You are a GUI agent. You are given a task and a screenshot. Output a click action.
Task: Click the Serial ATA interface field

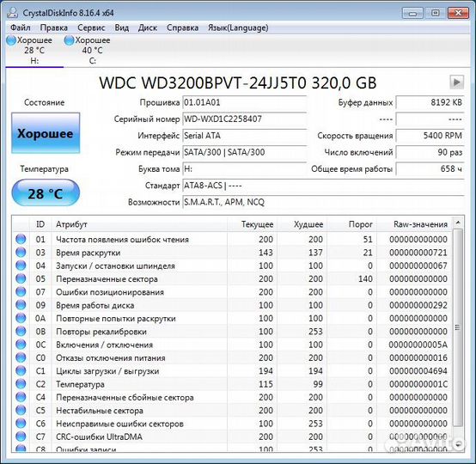(244, 136)
